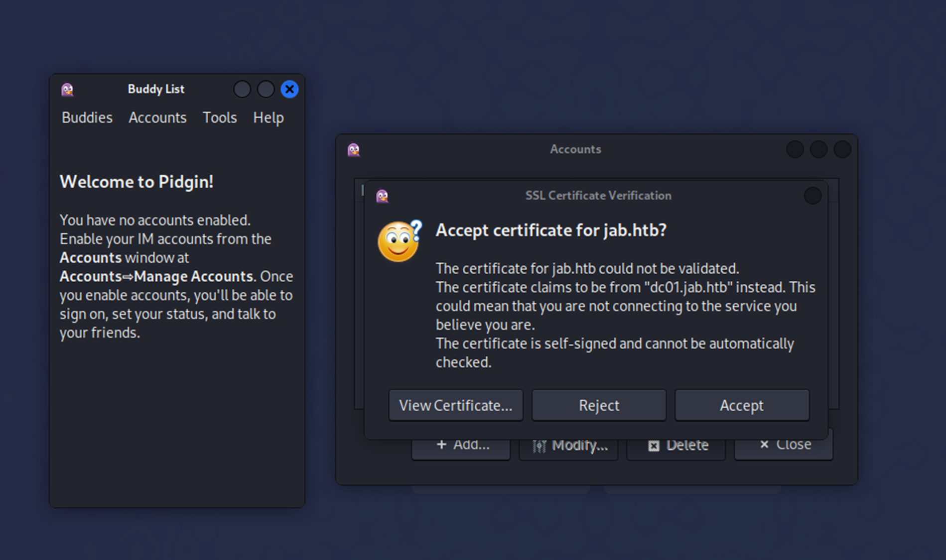Close the Accounts window via title bar
The width and height of the screenshot is (946, 560).
coord(842,149)
